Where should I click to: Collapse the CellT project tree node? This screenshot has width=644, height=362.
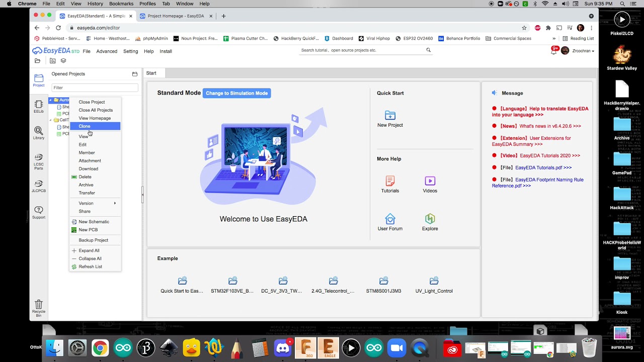(51, 120)
